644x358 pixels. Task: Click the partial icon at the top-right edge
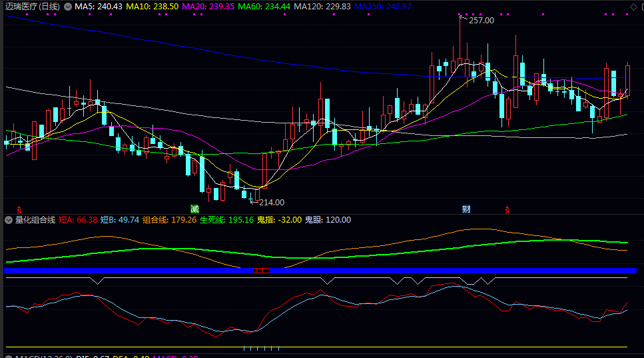(x=641, y=6)
